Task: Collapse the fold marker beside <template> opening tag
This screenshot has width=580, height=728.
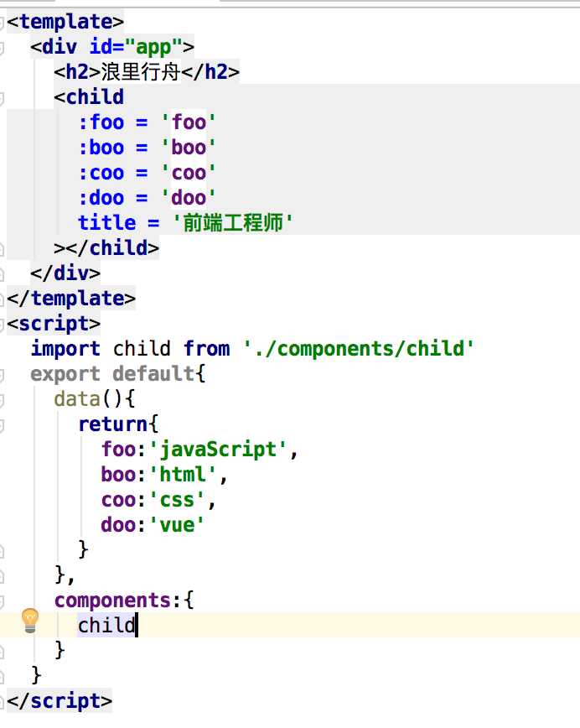Action: [x=2, y=23]
